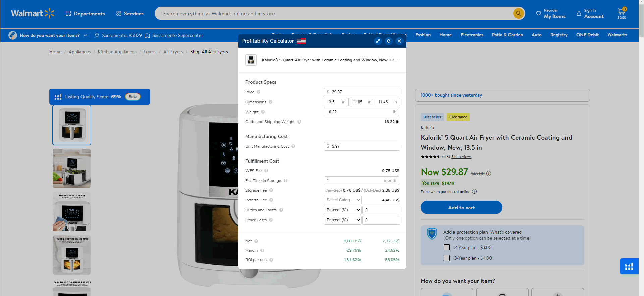This screenshot has height=296, width=644.
Task: Open the Electronics nav tab
Action: (472, 35)
